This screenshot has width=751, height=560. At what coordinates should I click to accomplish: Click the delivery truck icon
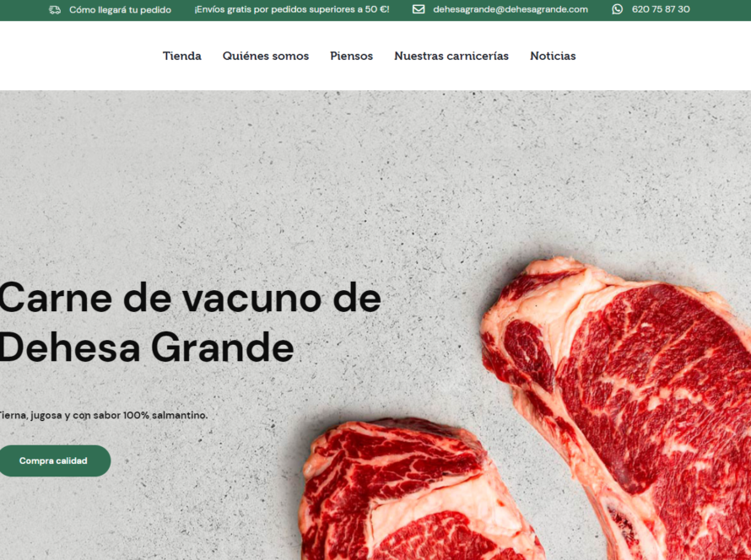[x=55, y=9]
